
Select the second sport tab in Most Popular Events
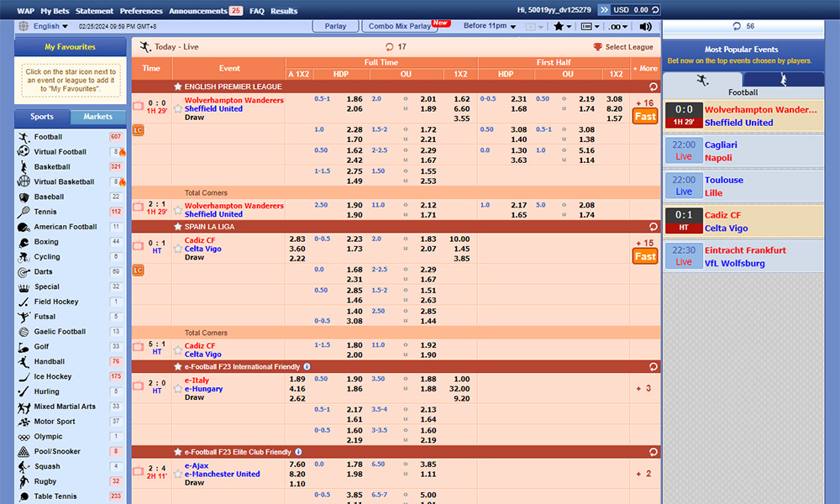pyautogui.click(x=783, y=80)
